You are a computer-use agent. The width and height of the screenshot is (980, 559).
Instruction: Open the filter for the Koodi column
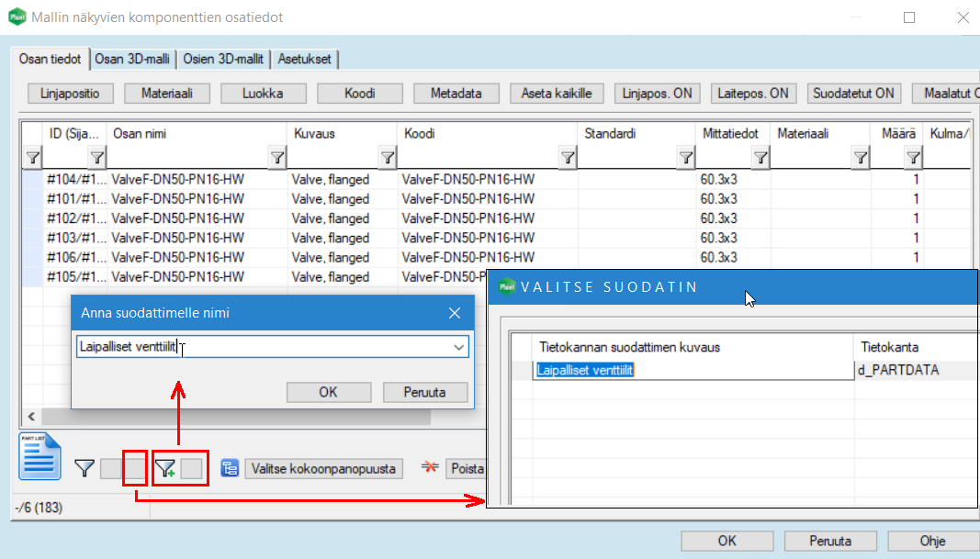[x=568, y=158]
